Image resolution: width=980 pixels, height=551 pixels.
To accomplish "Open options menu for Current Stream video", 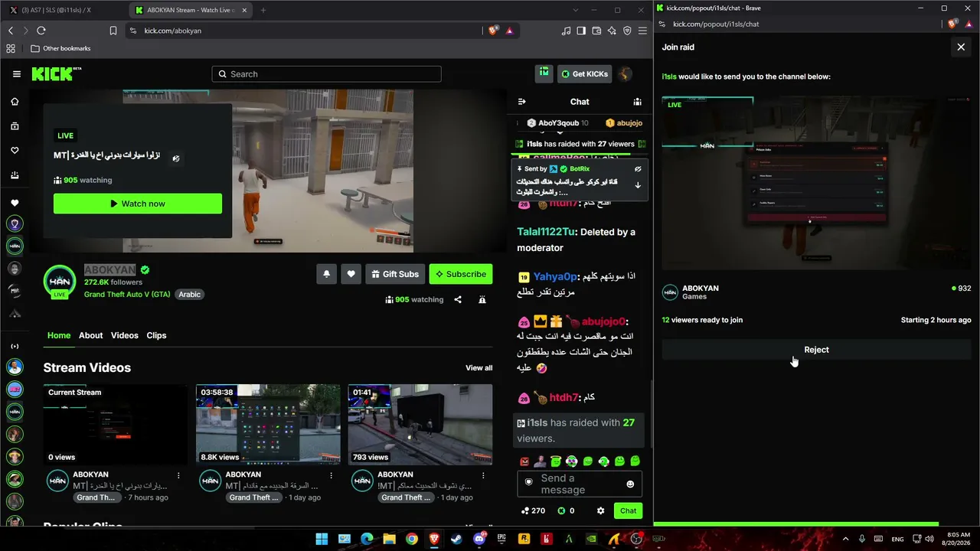I will 179,475.
